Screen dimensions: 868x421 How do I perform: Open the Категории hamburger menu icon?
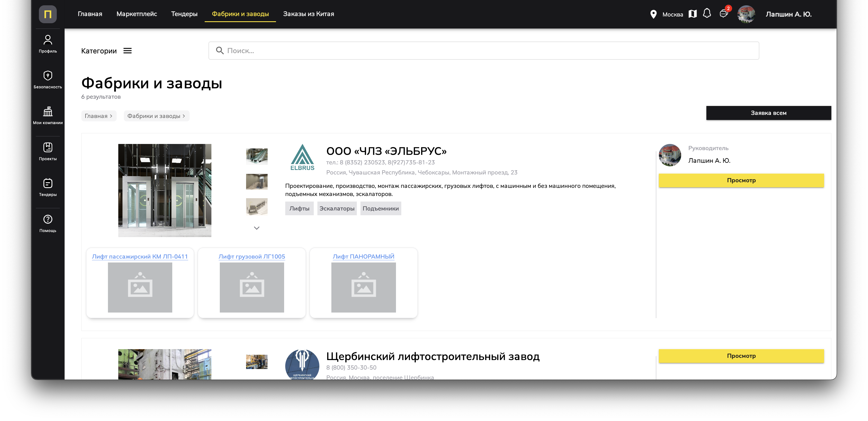[x=127, y=51]
